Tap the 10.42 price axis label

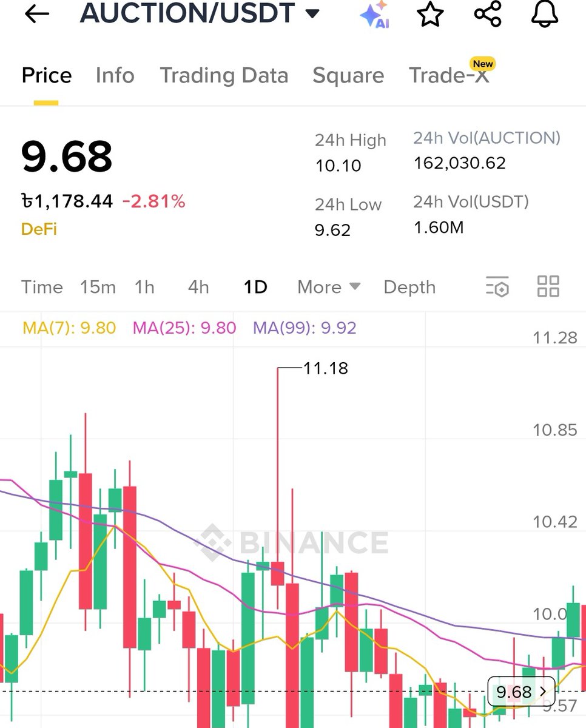click(555, 522)
